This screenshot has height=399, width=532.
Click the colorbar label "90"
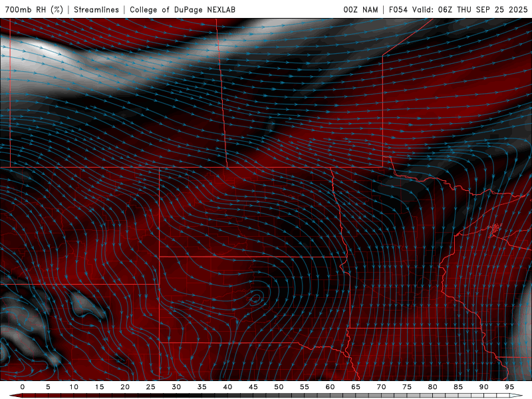pos(484,387)
